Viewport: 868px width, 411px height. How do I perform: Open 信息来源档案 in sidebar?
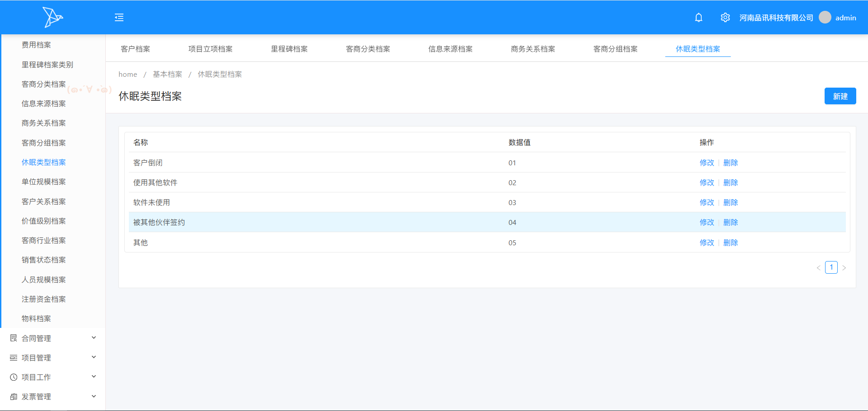tap(44, 103)
